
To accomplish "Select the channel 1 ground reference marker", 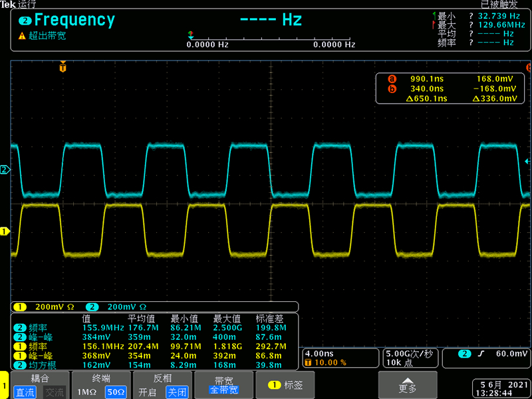I will [5, 231].
